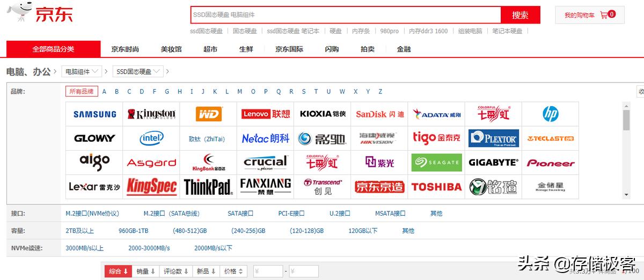The image size is (644, 280).
Task: Open 我的购物车 shopping cart
Action: (589, 15)
